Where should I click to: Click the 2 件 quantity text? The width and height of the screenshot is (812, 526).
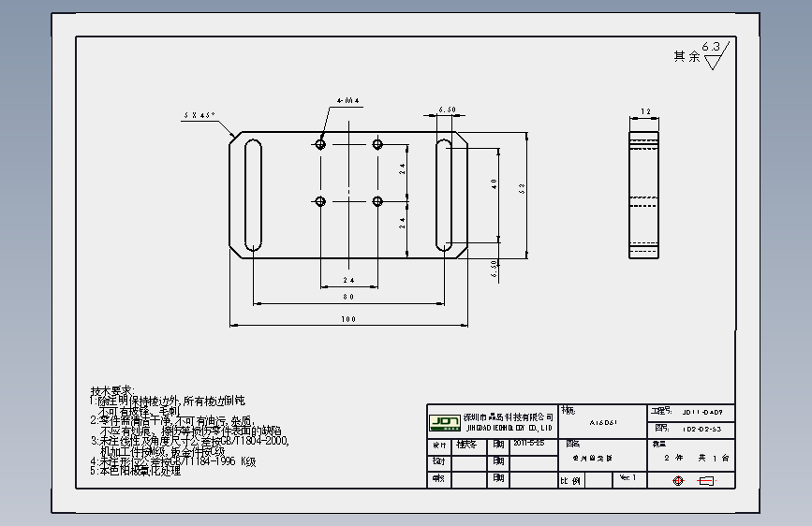coord(673,459)
